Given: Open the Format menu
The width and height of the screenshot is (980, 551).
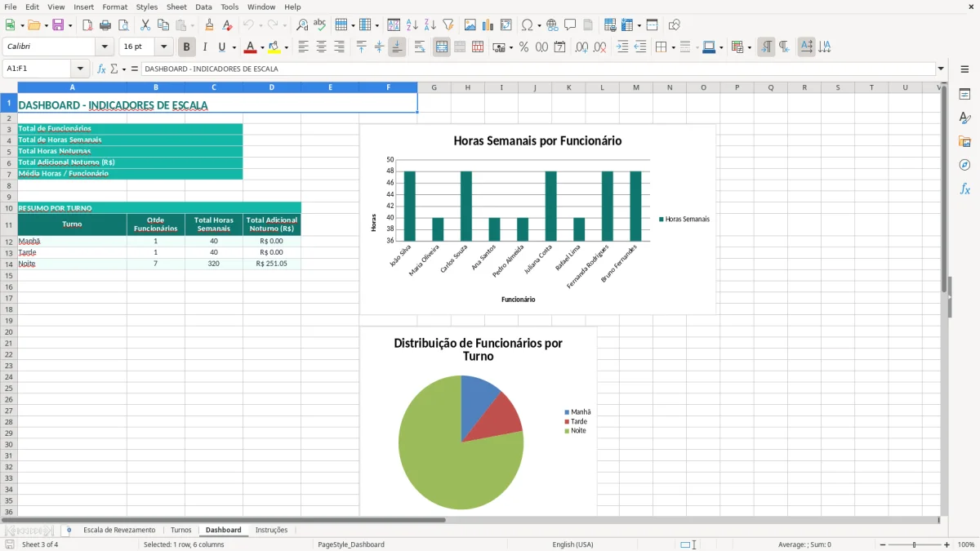Looking at the screenshot, I should point(114,7).
